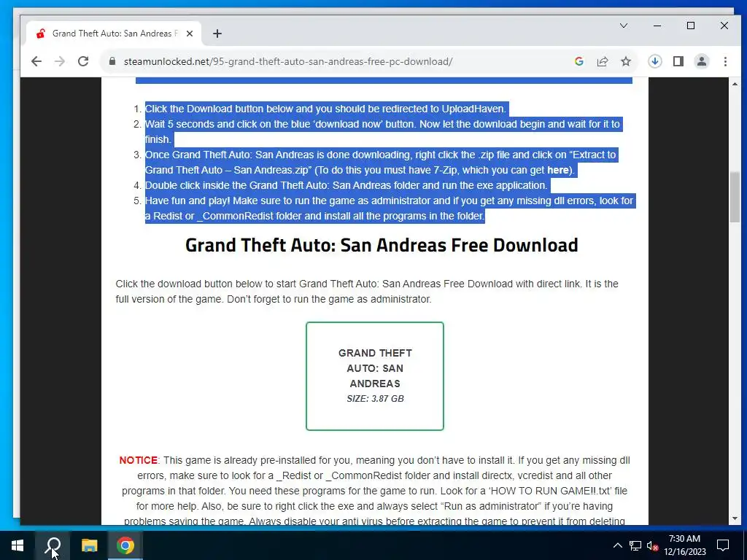The image size is (747, 560).
Task: Click scrollbar down arrow
Action: [x=735, y=518]
